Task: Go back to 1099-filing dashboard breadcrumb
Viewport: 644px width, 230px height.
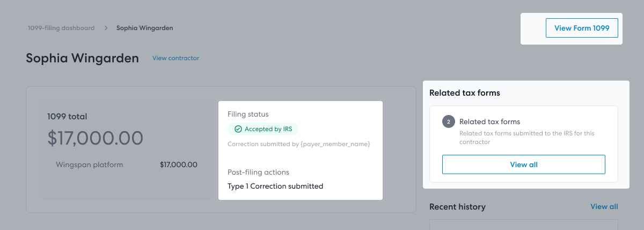Action: [x=61, y=28]
